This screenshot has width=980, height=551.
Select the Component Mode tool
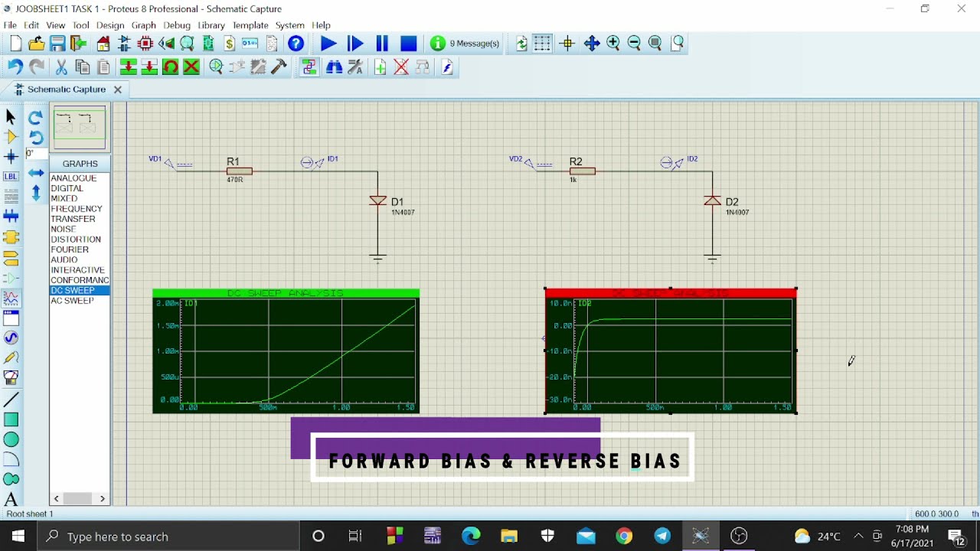click(x=11, y=137)
